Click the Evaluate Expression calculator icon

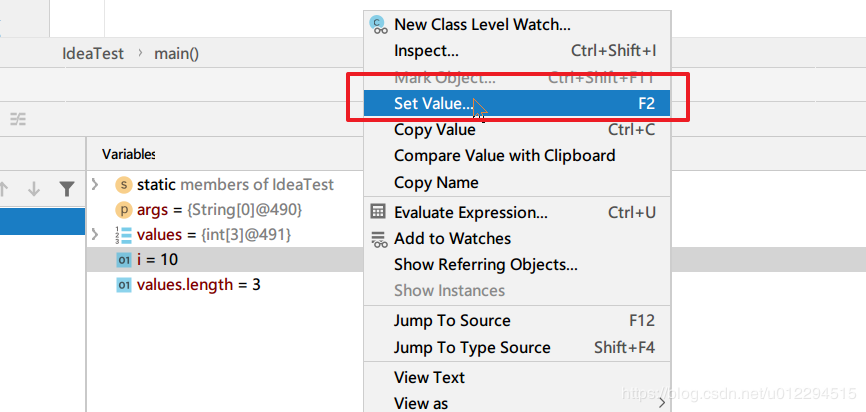(x=378, y=212)
